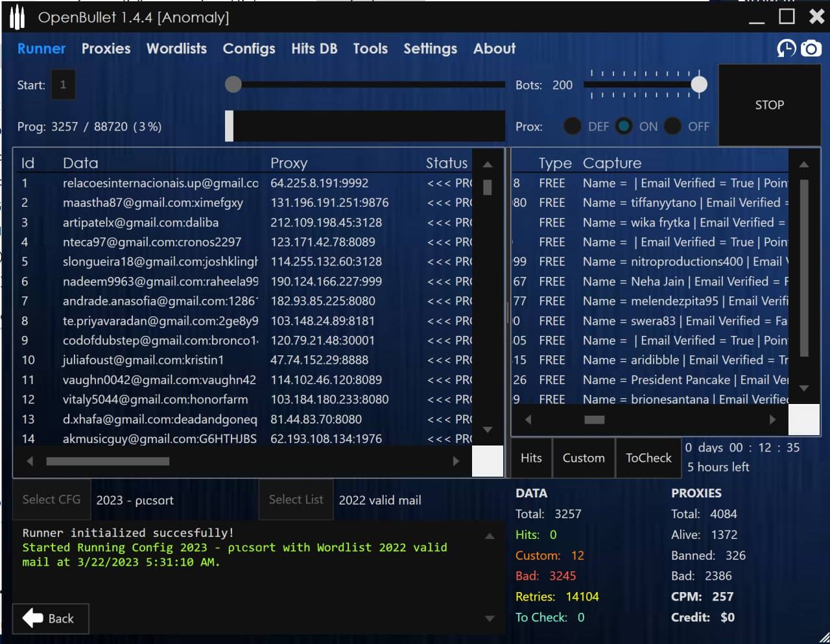Click the Bots count slider handle
This screenshot has width=830, height=644.
pyautogui.click(x=699, y=84)
